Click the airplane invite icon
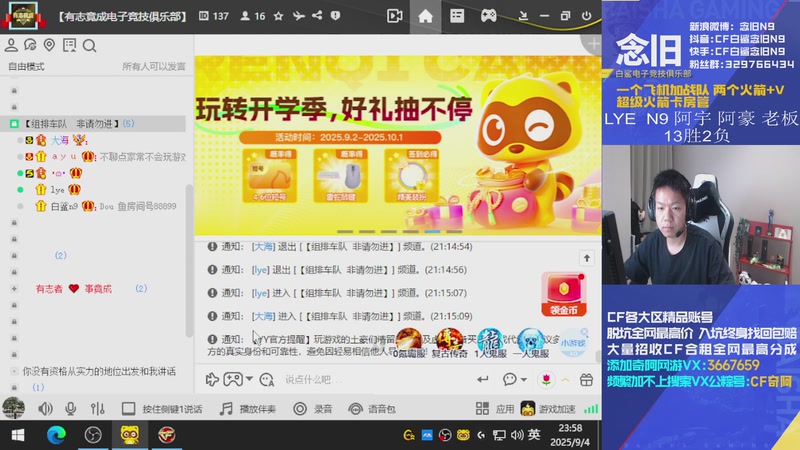This screenshot has height=450, width=800. (298, 16)
